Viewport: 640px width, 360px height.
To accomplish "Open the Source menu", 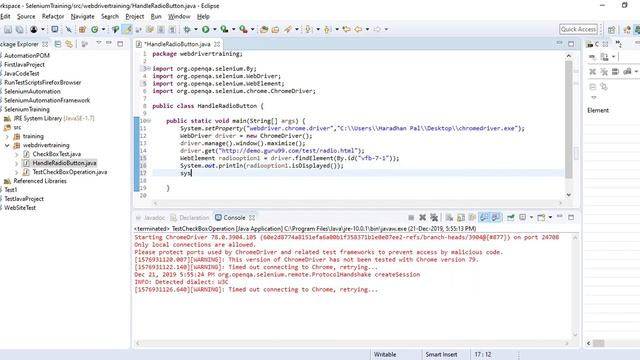I will point(26,16).
